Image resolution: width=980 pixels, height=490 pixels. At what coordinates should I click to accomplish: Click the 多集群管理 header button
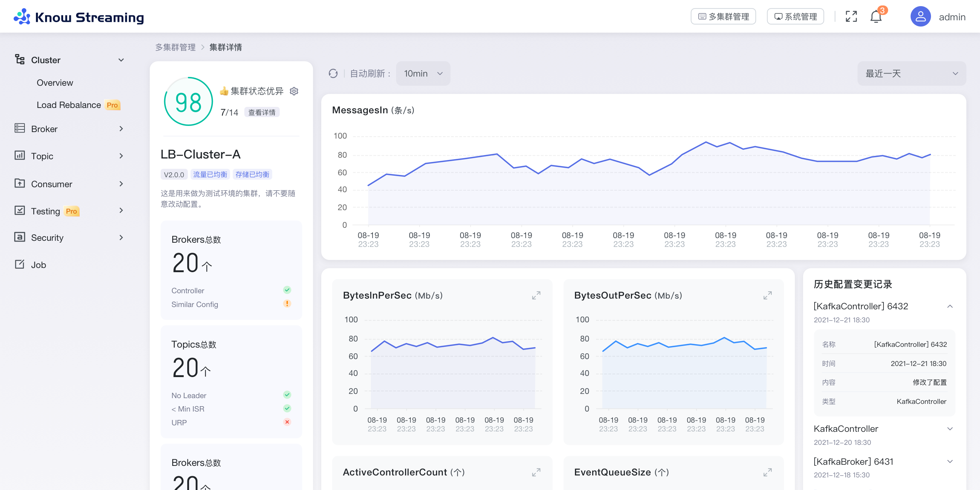[x=723, y=16]
